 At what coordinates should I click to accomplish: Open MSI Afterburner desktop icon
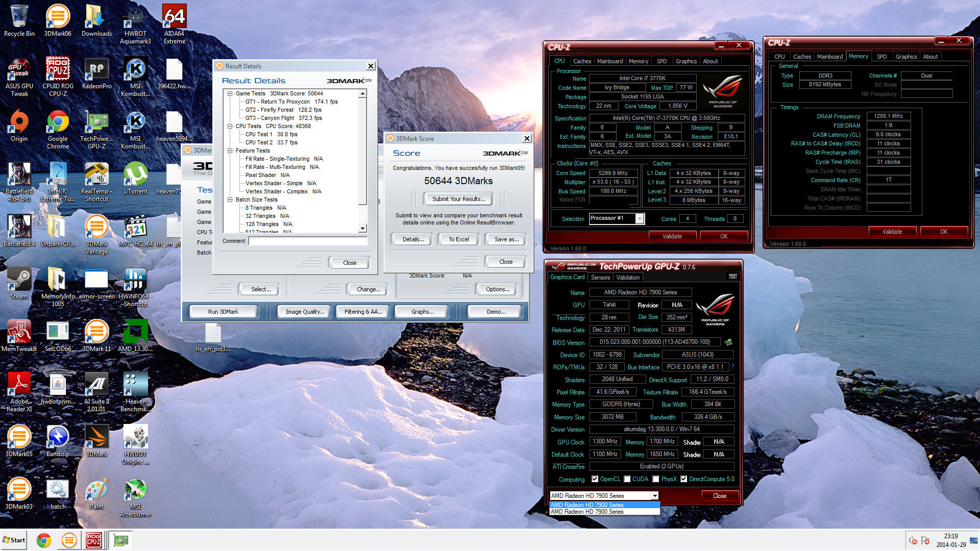coord(135,497)
